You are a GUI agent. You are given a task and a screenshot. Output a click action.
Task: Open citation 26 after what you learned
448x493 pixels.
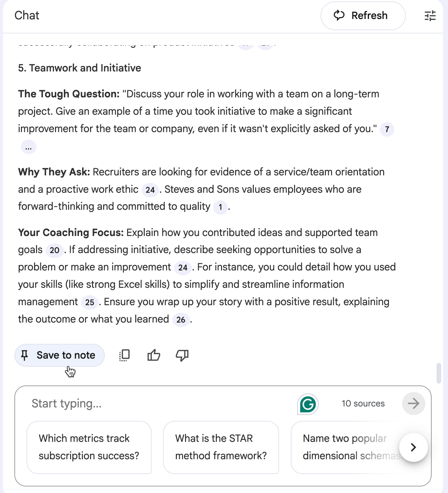[x=181, y=320]
